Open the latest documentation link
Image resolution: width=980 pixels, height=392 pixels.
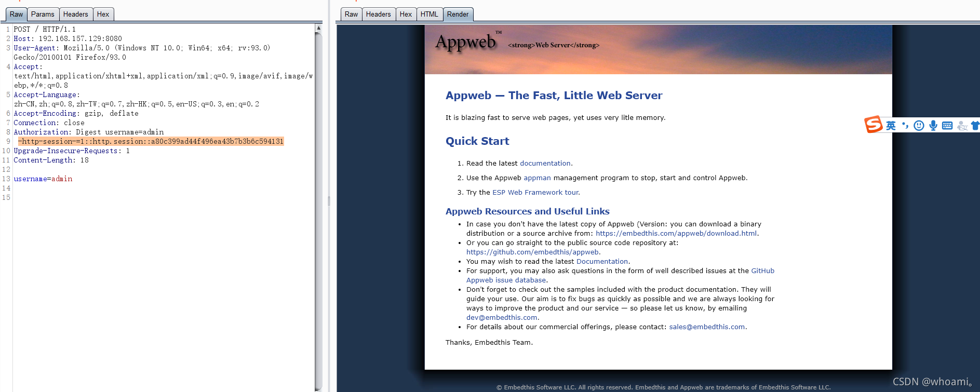coord(545,163)
